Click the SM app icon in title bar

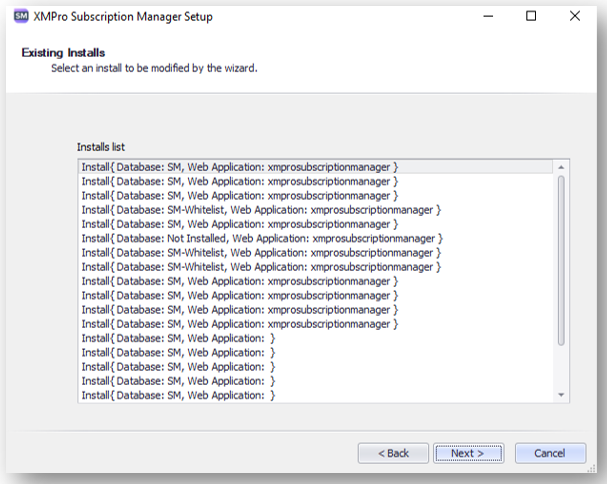[21, 16]
